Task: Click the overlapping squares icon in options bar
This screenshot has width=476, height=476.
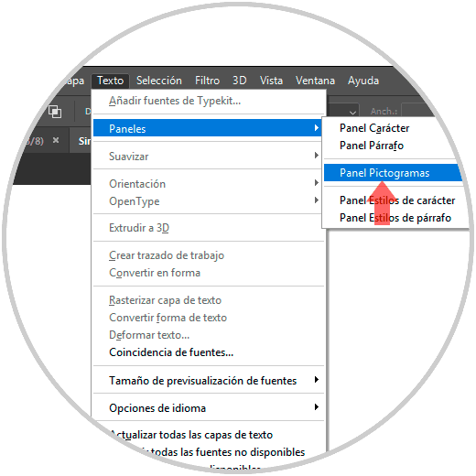Action: tap(55, 112)
